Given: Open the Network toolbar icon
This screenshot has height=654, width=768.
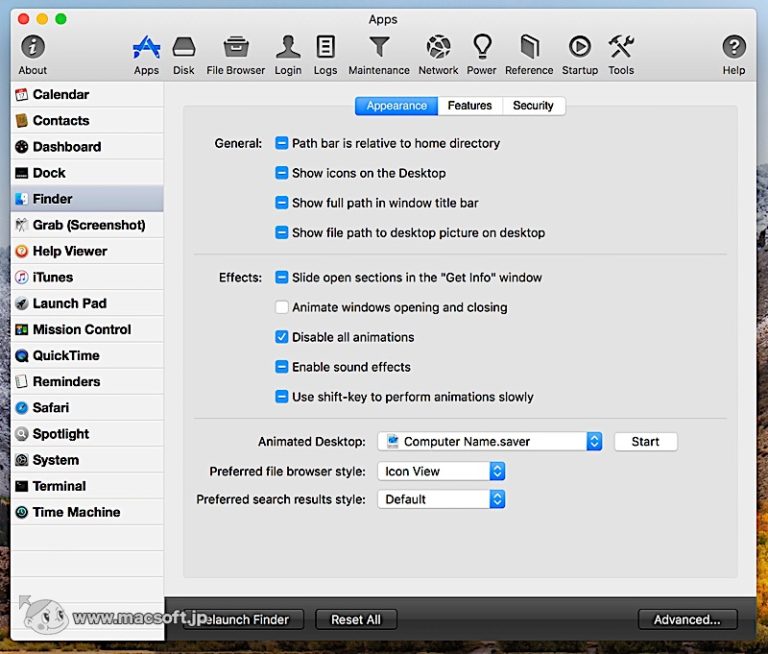Looking at the screenshot, I should coord(438,54).
